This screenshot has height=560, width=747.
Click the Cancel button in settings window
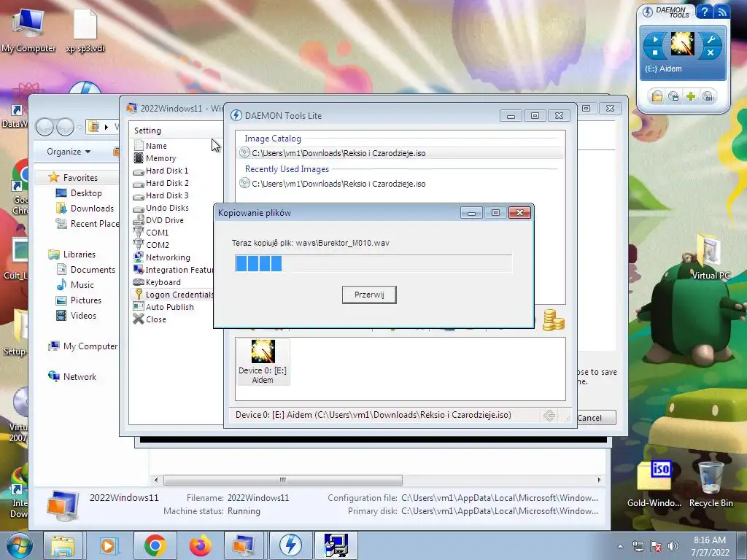(x=597, y=418)
